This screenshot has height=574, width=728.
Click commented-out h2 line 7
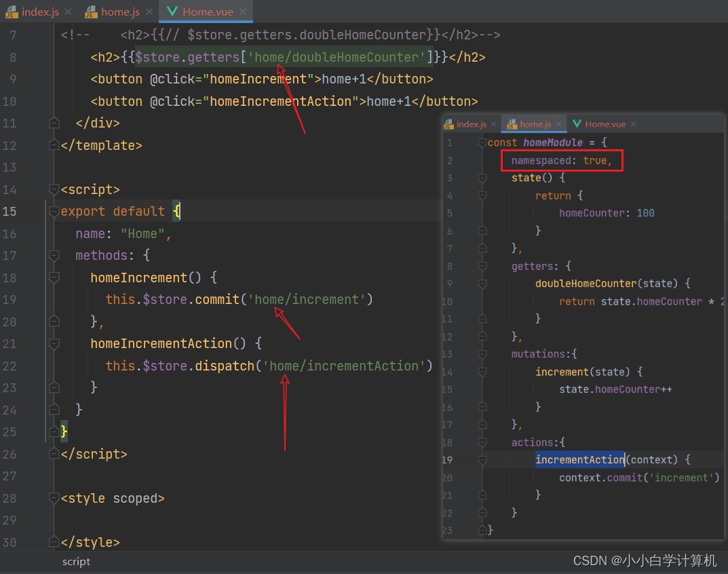[x=280, y=35]
